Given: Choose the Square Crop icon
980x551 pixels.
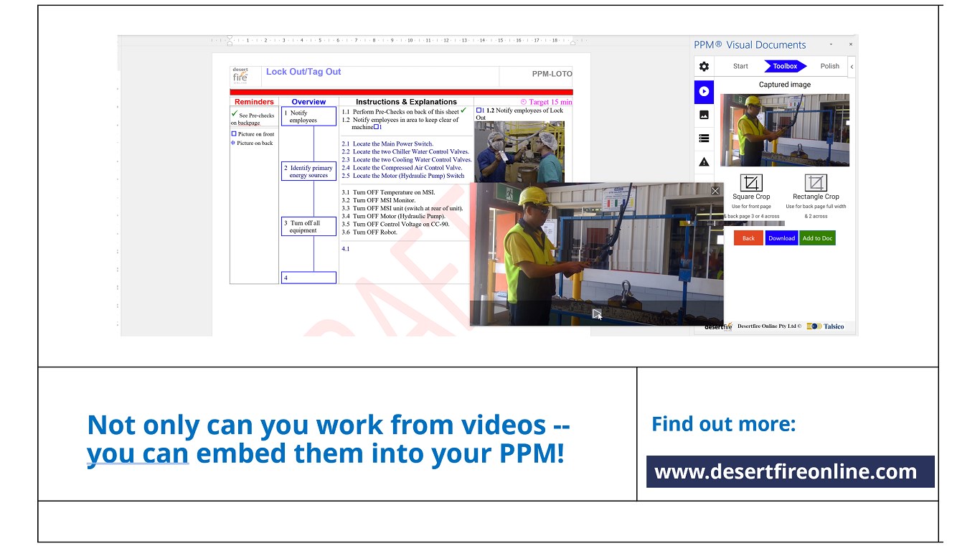Looking at the screenshot, I should [751, 182].
